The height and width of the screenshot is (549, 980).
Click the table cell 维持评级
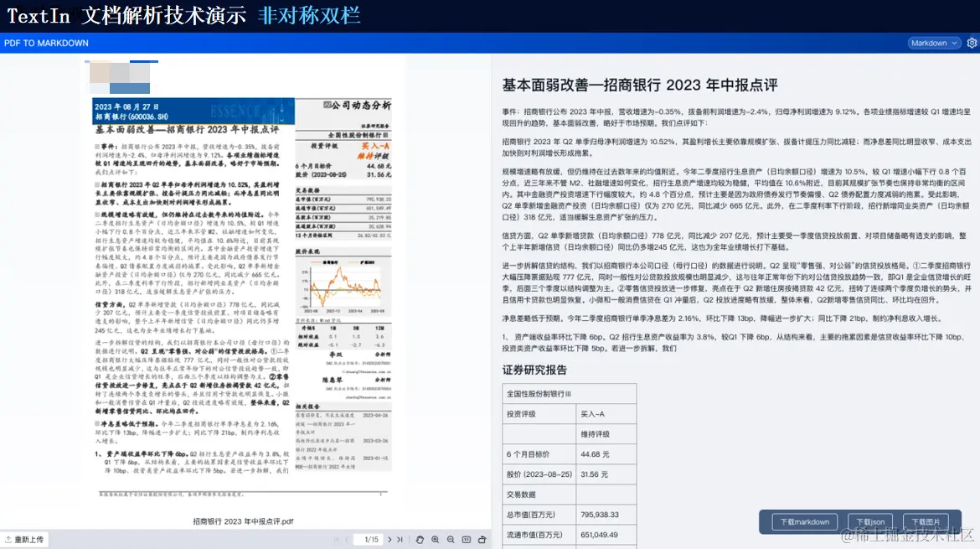tap(606, 434)
